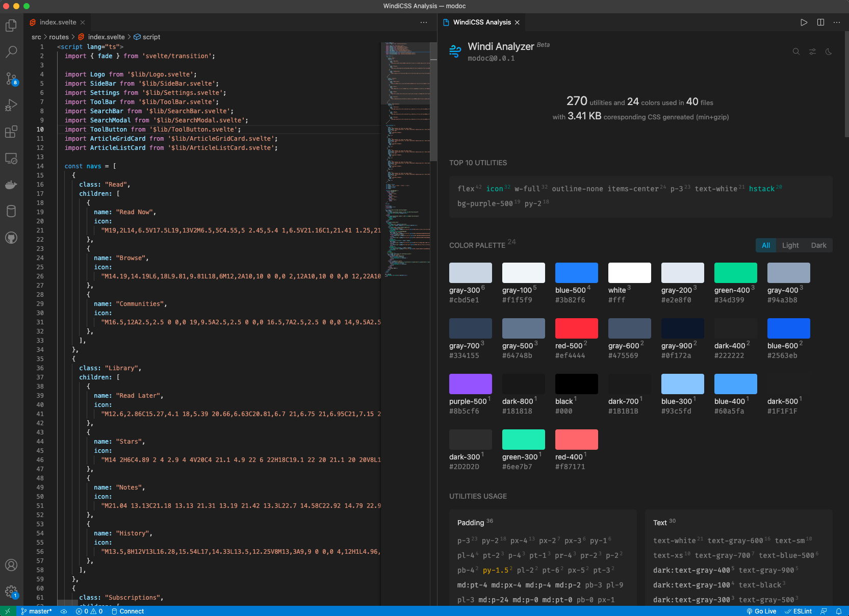Open the routes breadcrumb dropdown
Viewport: 849px width, 616px height.
[59, 37]
